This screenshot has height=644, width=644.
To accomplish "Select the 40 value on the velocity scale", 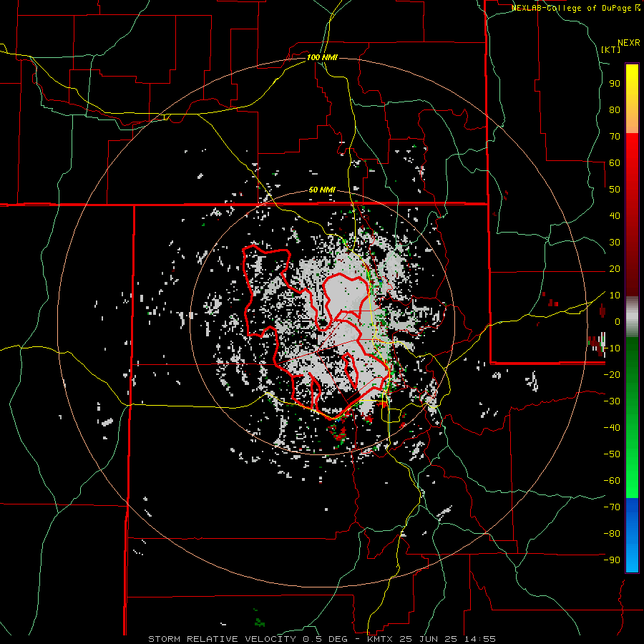I will coord(615,216).
